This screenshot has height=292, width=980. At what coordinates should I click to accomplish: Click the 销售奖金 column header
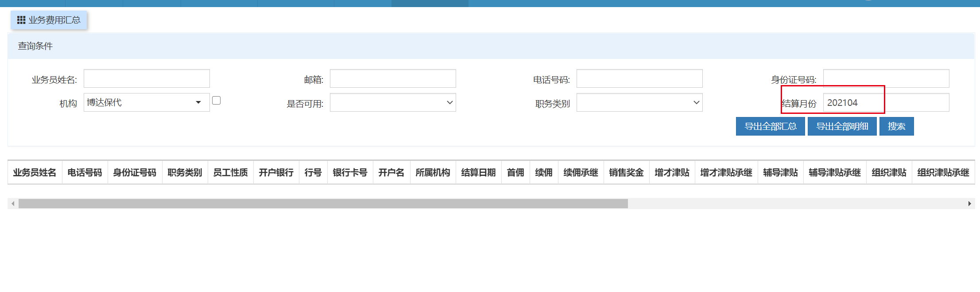pos(627,172)
